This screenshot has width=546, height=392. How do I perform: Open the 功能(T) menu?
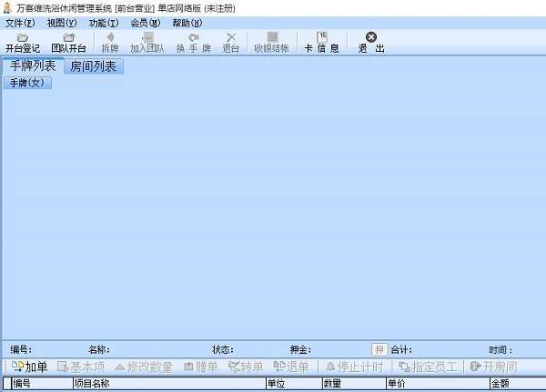[x=104, y=23]
